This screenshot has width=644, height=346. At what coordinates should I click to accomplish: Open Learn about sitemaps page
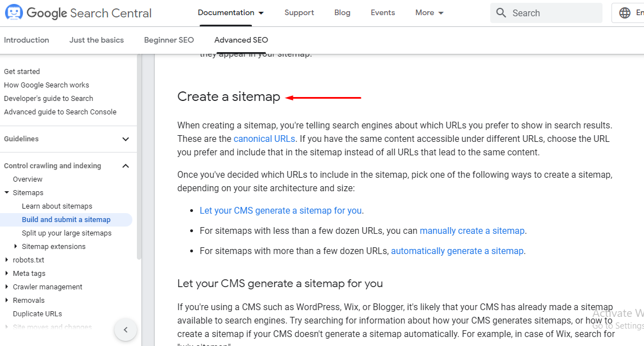(57, 206)
